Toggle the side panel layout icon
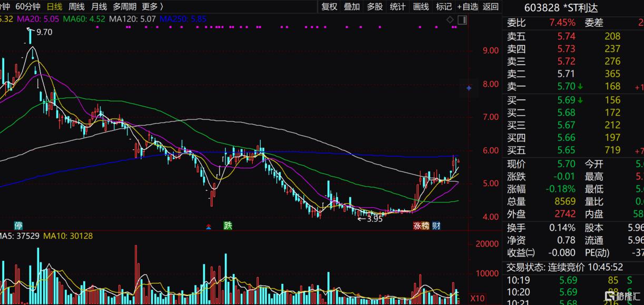This screenshot has height=305, width=644. point(462,20)
